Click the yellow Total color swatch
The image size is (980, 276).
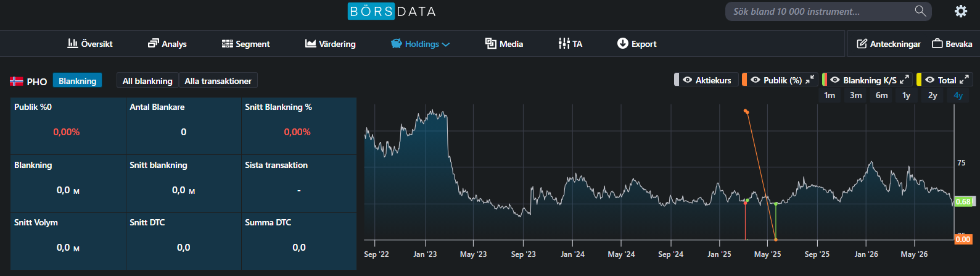pos(919,80)
